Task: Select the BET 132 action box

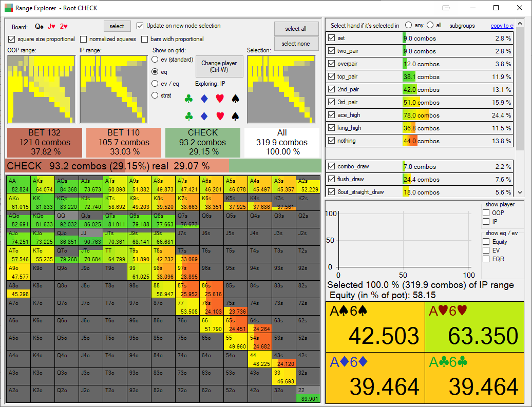Action: click(x=45, y=143)
